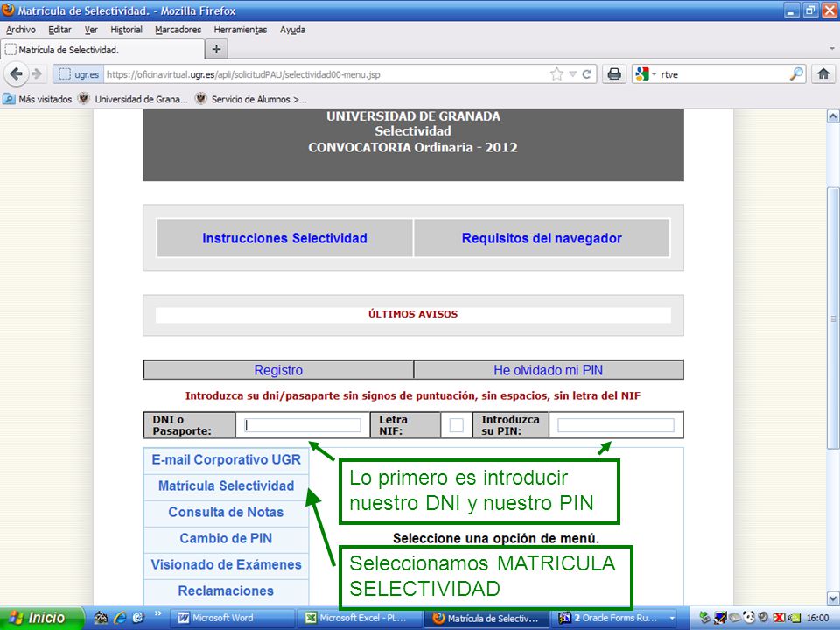Open the Archivo menu

click(x=21, y=30)
